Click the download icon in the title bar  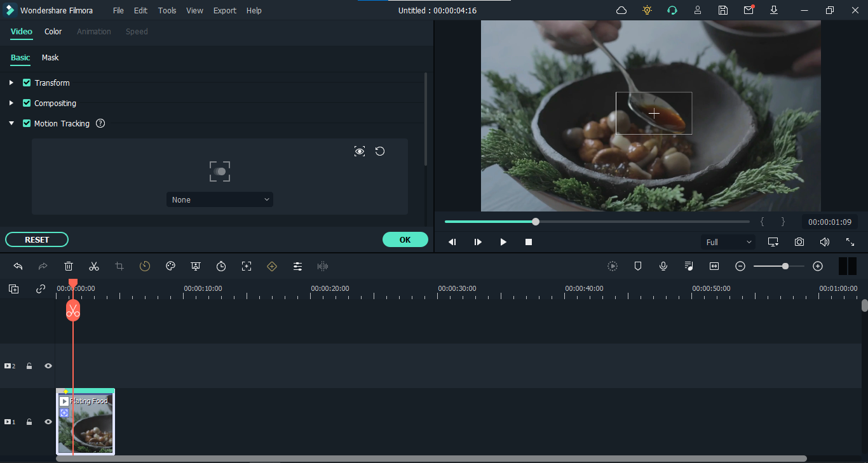[x=774, y=10]
